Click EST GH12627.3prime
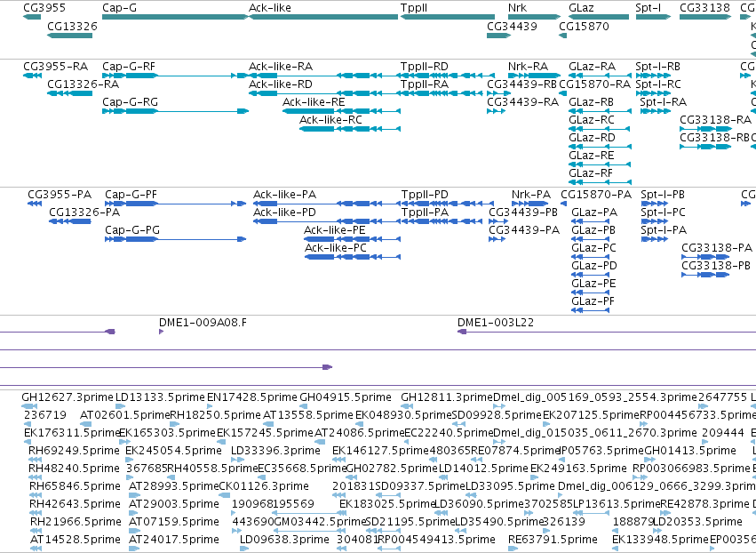Viewport: 756px width, 553px height. point(68,397)
